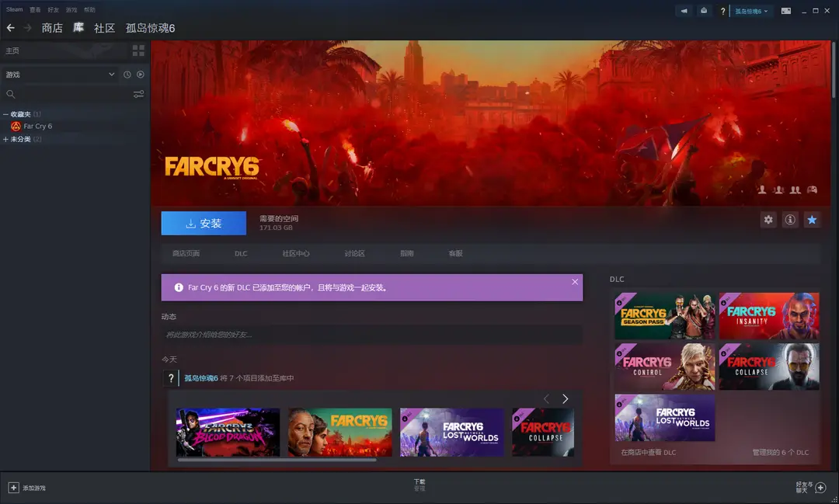This screenshot has height=504, width=839.
Task: Go to the 社区 tab
Action: 104,28
